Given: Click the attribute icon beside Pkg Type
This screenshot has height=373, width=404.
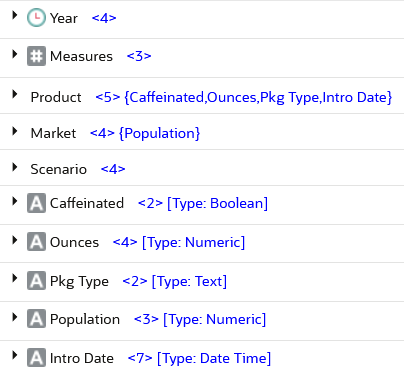Looking at the screenshot, I should [36, 281].
